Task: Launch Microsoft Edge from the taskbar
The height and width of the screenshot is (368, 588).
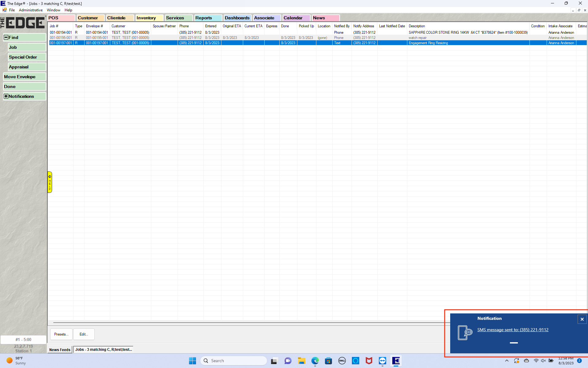Action: pos(315,361)
